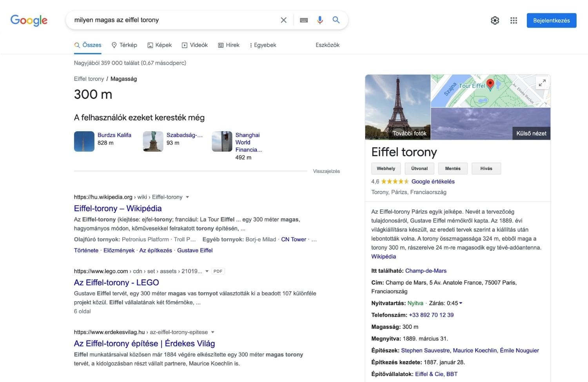Screen dimensions: 588x382
Task: Open Émile Nouguier architect link
Action: (x=519, y=351)
